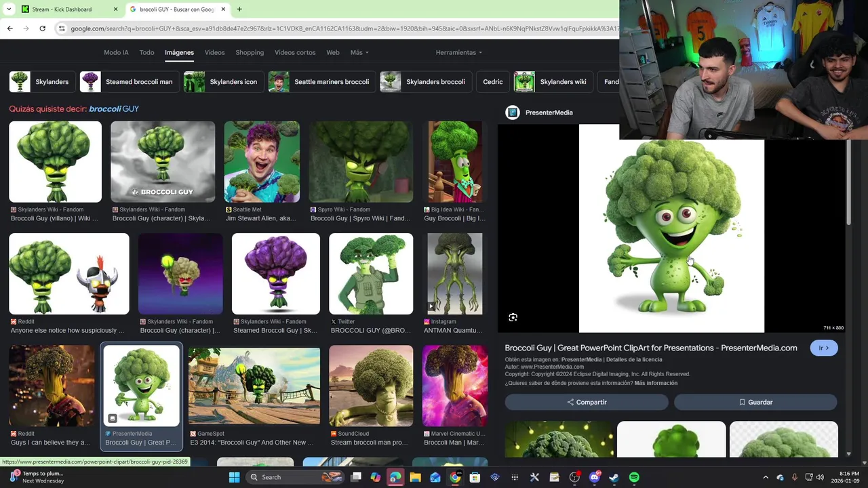This screenshot has height=488, width=868.
Task: Open Microsoft Store from the taskbar
Action: click(475, 477)
